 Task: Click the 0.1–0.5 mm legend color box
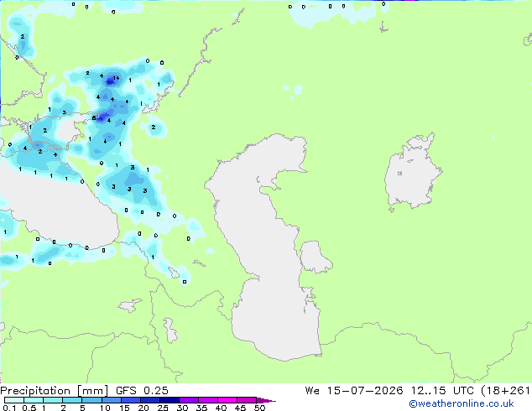[x=14, y=400]
